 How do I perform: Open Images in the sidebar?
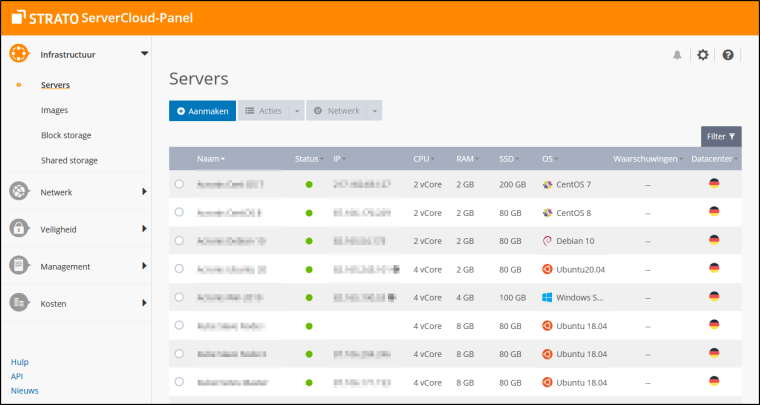(55, 110)
